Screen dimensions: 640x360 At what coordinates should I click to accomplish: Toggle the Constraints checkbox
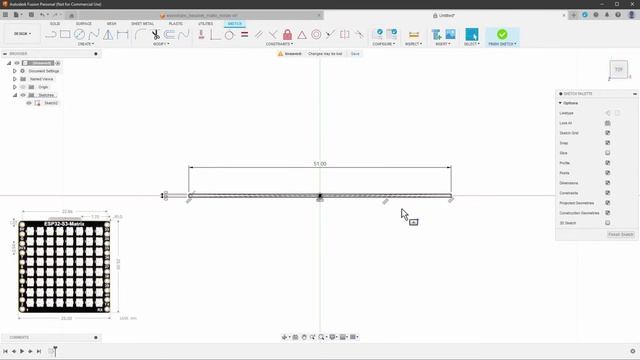click(x=607, y=193)
